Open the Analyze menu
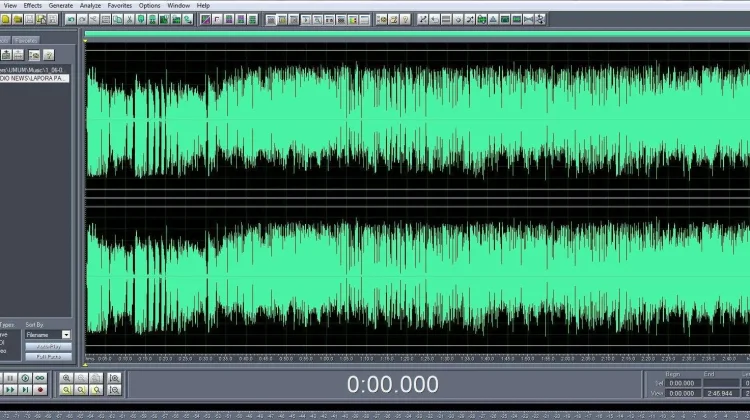This screenshot has width=750, height=420. click(90, 6)
